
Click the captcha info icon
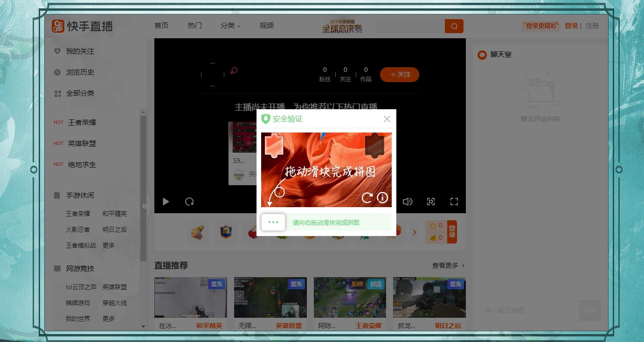pyautogui.click(x=382, y=198)
